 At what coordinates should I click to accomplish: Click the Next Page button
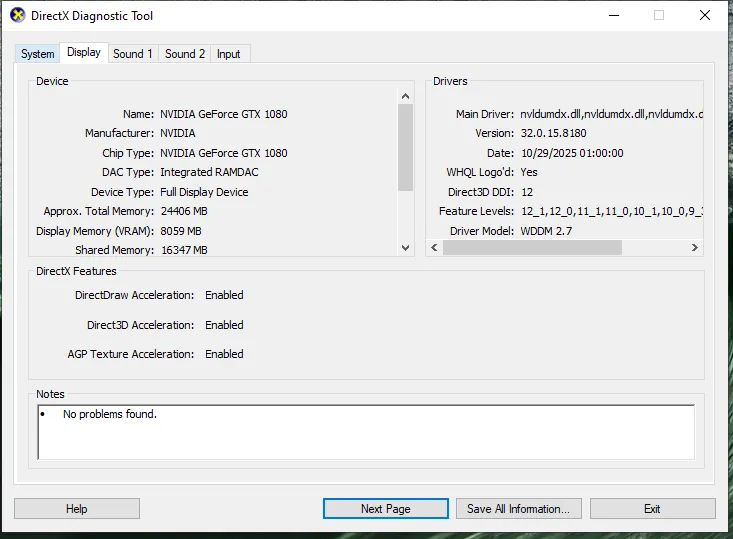[x=385, y=509]
